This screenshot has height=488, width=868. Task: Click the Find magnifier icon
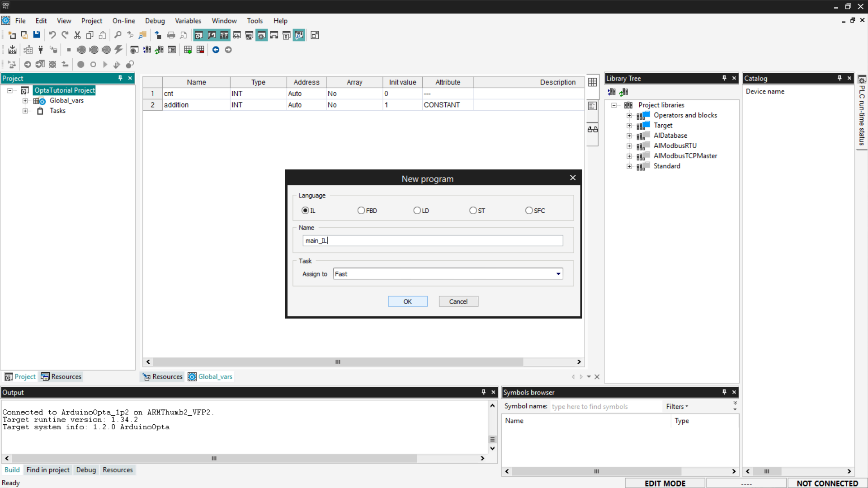(x=118, y=35)
